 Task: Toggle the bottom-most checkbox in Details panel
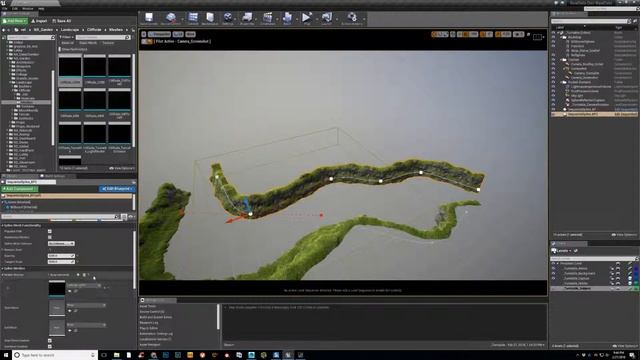click(50, 347)
